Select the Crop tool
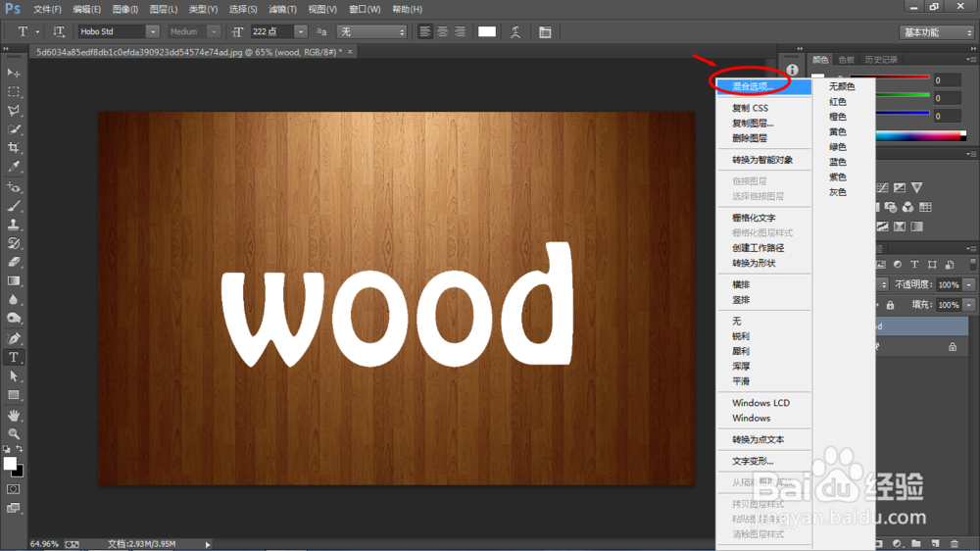 (14, 148)
